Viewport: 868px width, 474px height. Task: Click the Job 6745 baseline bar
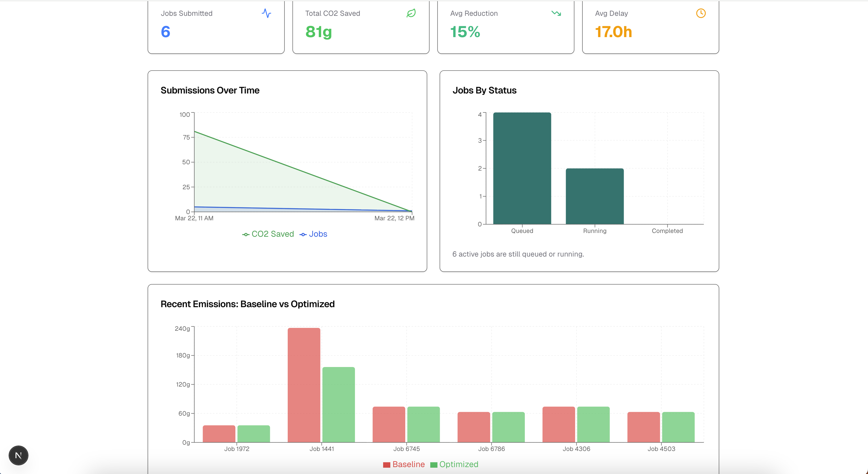[x=389, y=425]
